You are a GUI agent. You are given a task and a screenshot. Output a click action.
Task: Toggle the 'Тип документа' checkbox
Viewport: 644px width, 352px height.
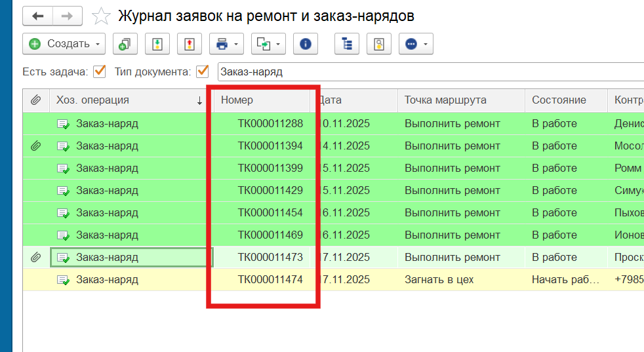pyautogui.click(x=202, y=71)
